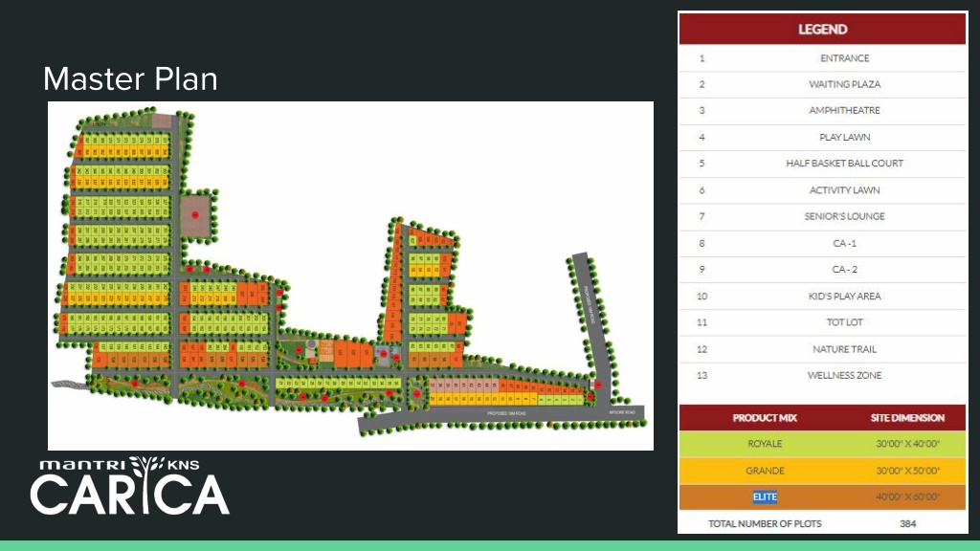The image size is (980, 551).
Task: Click the PRODUCT MIX column header
Action: coord(765,418)
